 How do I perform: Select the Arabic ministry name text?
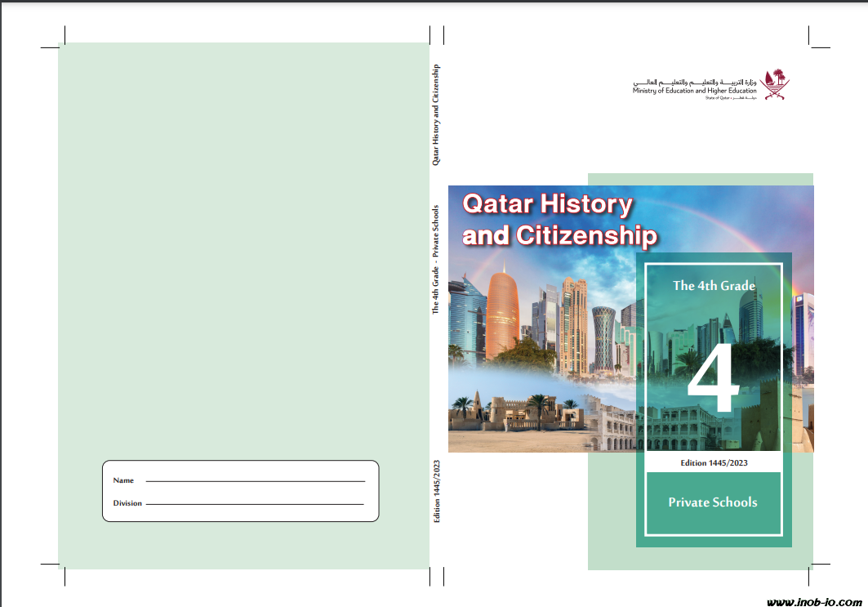coord(694,83)
